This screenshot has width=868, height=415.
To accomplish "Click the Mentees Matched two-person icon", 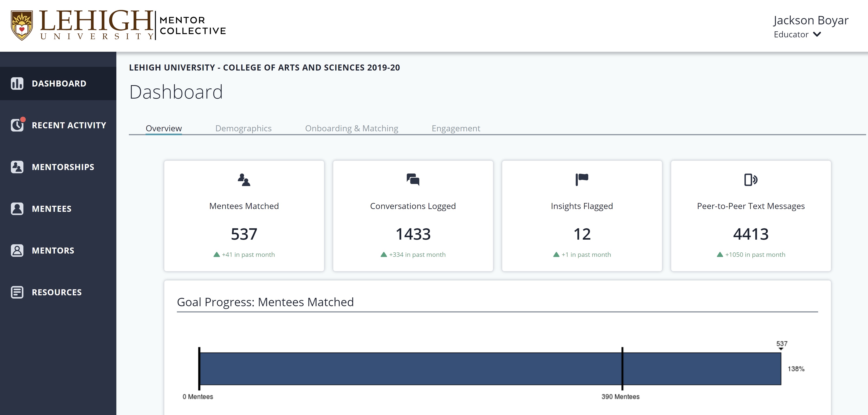I will point(244,180).
